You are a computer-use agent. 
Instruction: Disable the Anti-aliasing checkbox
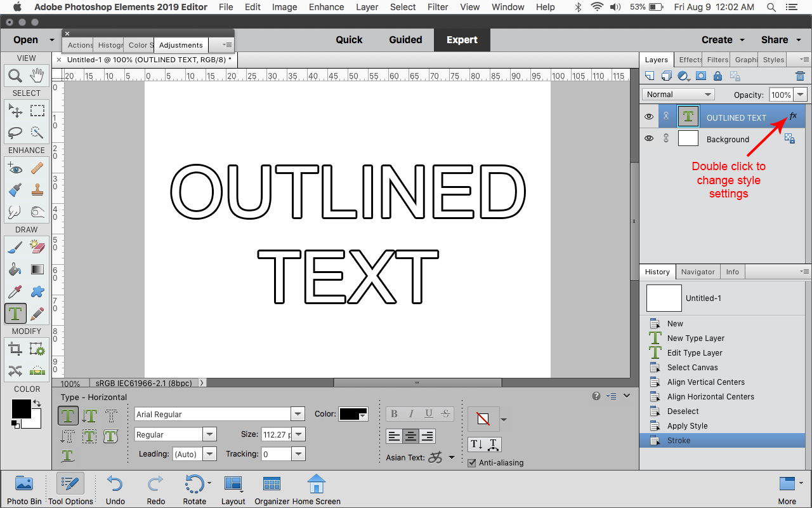point(472,462)
